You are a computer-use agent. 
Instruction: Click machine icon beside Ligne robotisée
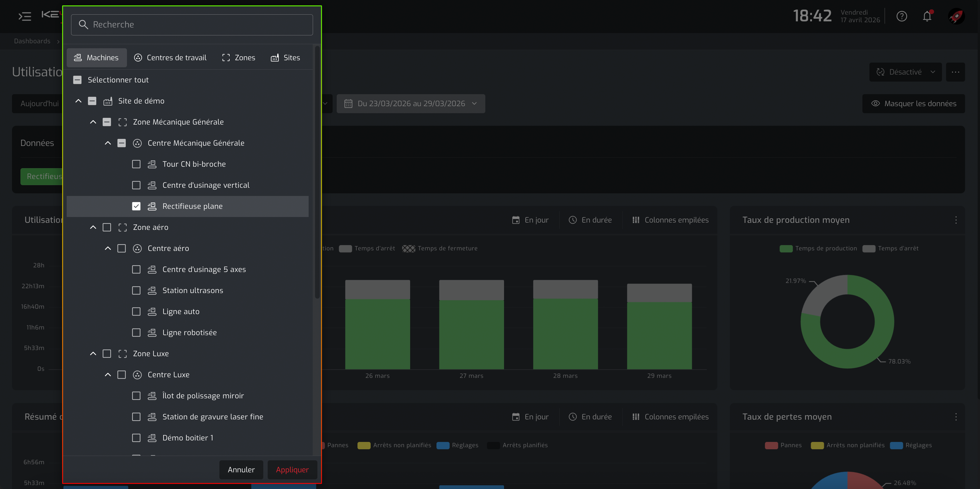pos(152,333)
